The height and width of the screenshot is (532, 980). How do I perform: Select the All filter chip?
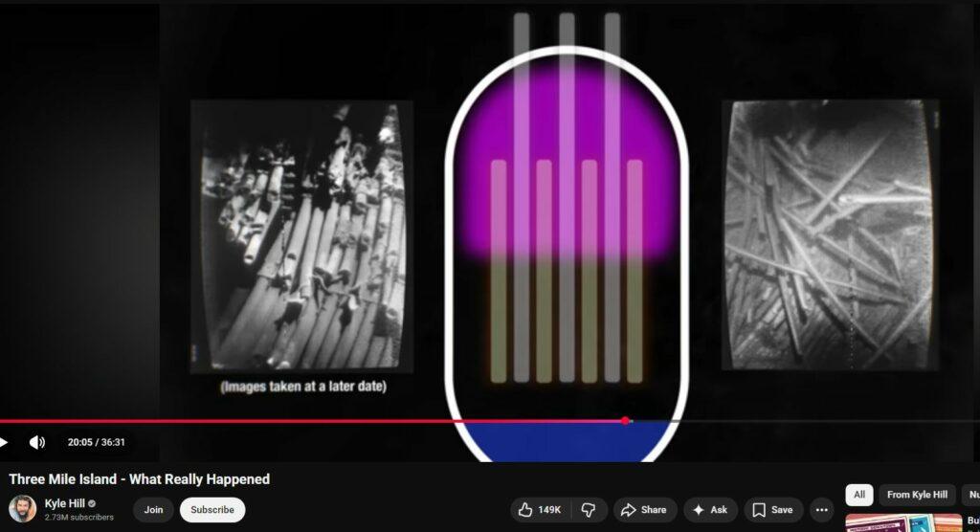[858, 495]
